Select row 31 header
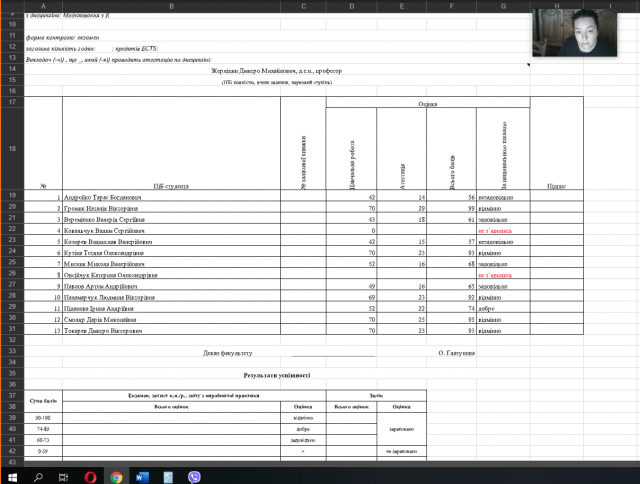 click(x=11, y=330)
